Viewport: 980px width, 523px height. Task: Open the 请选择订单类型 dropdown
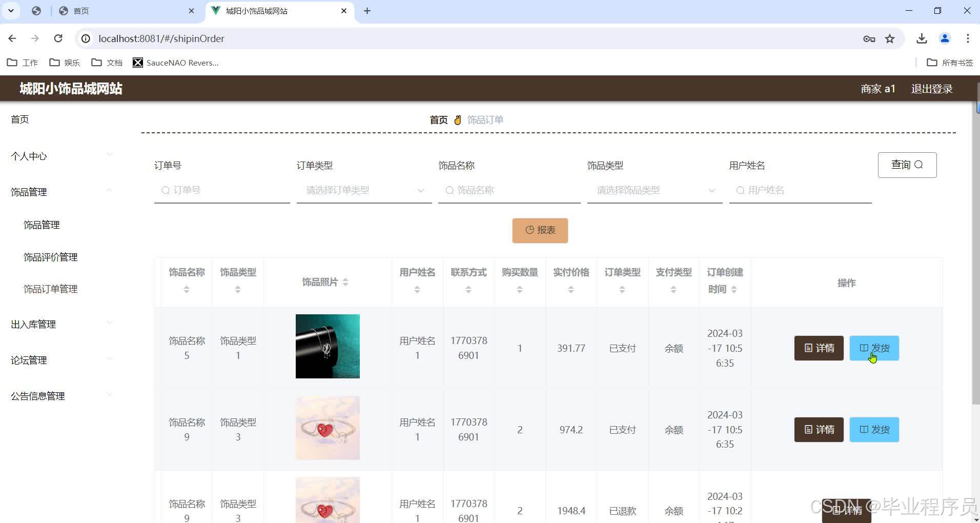[x=364, y=190]
